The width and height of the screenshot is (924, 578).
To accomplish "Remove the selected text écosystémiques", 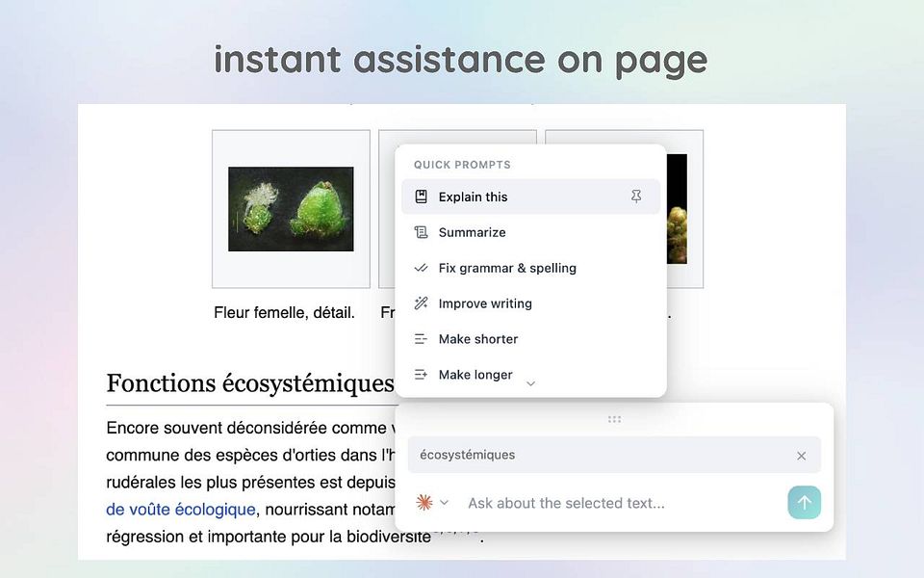I will pyautogui.click(x=801, y=456).
